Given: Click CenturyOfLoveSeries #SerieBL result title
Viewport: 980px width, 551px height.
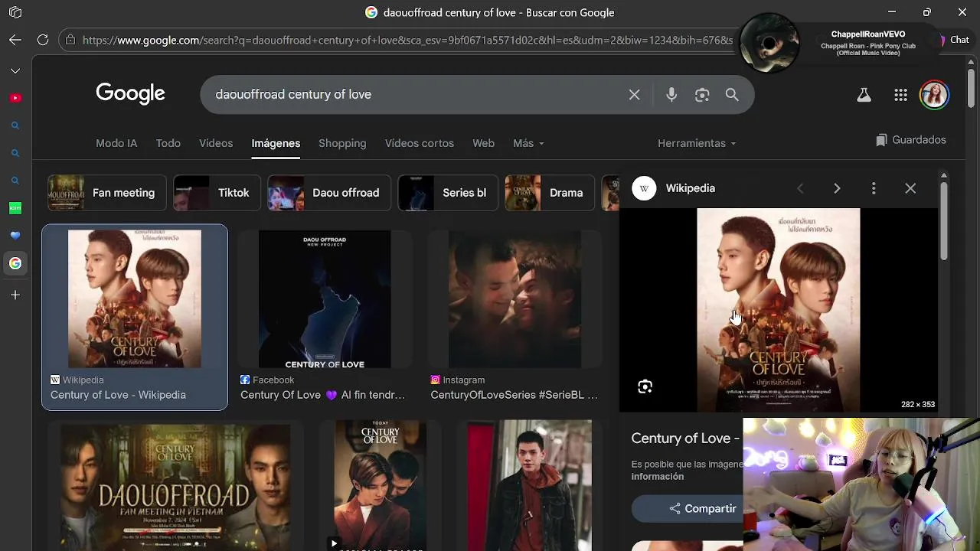Looking at the screenshot, I should [514, 395].
